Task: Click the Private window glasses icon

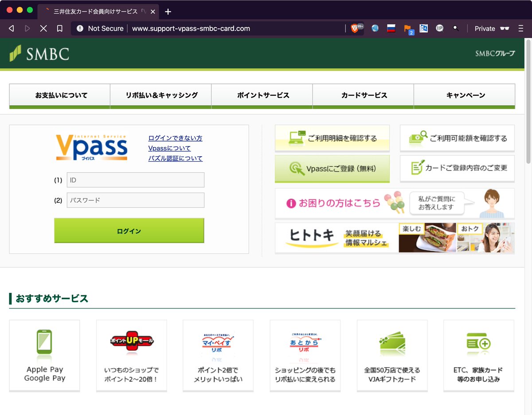Action: tap(505, 28)
